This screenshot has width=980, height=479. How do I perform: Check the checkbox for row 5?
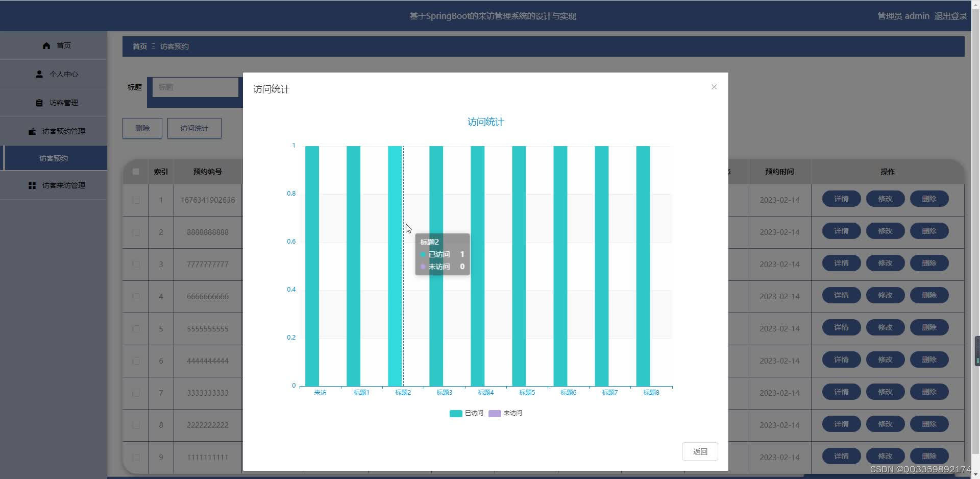tap(136, 329)
